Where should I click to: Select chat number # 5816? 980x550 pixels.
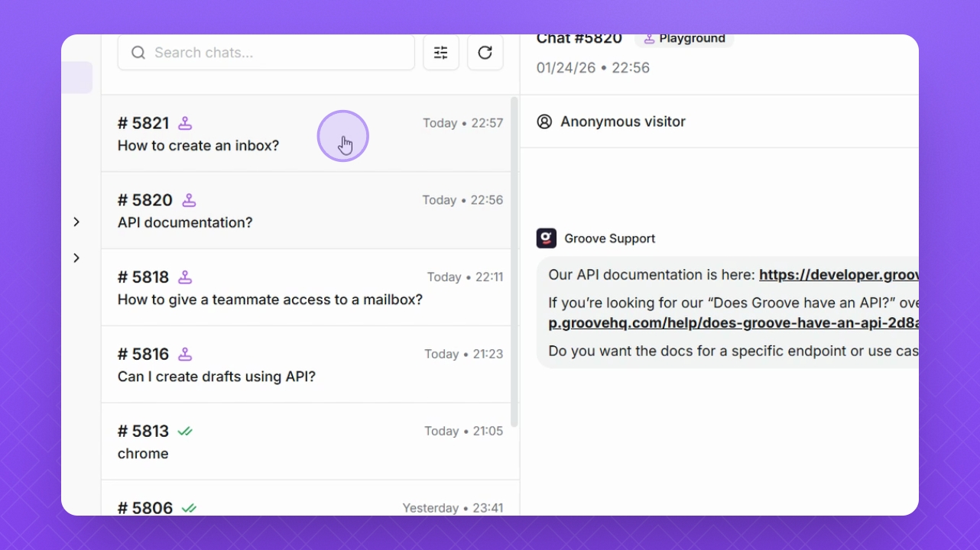[x=144, y=354]
